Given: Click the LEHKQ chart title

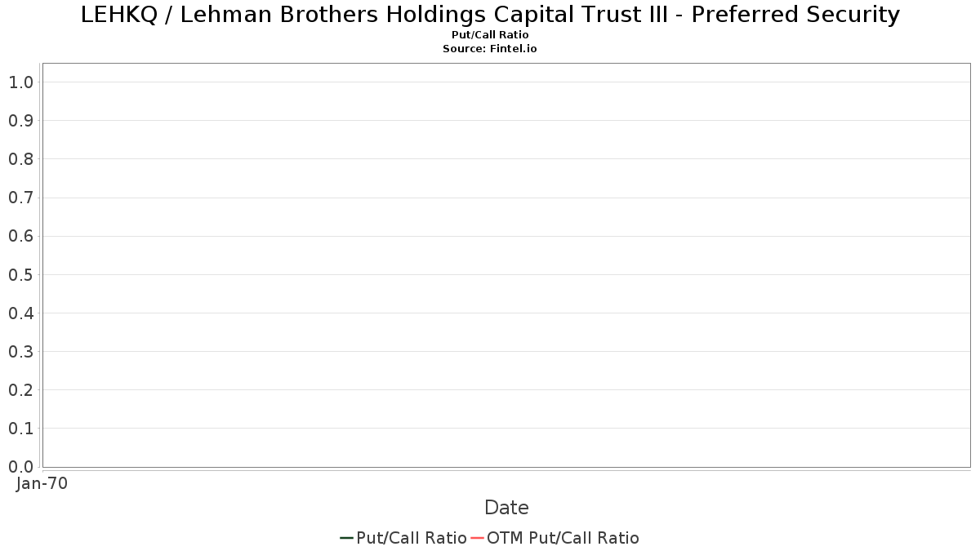Looking at the screenshot, I should (490, 15).
